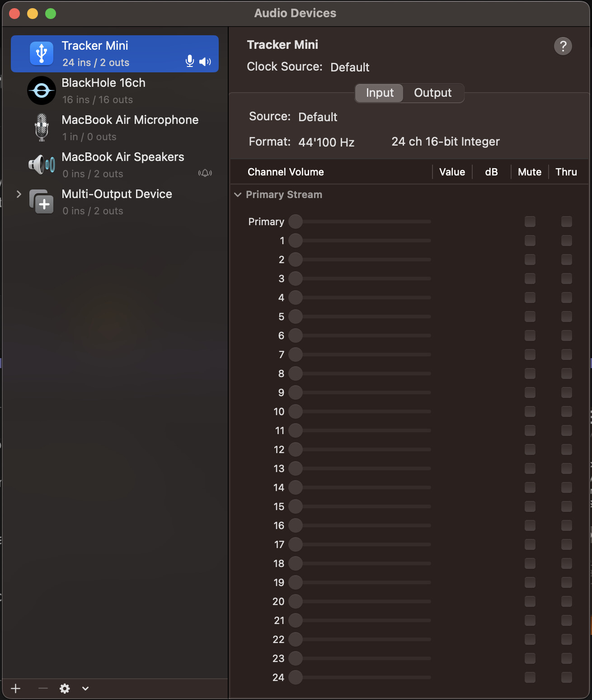Screen dimensions: 592x700
Task: Click the microphone default-input indicator on Tracker Mini
Action: click(x=190, y=61)
